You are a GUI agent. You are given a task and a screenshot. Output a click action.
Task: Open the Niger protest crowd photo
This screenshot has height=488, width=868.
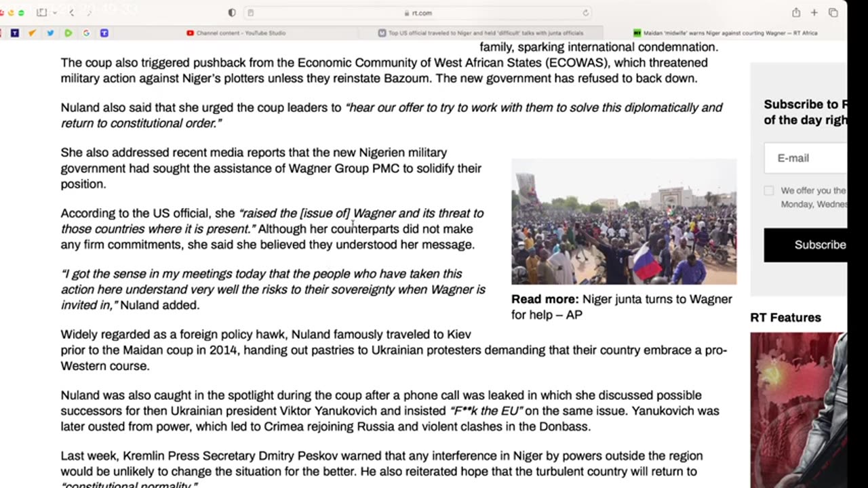(x=624, y=222)
